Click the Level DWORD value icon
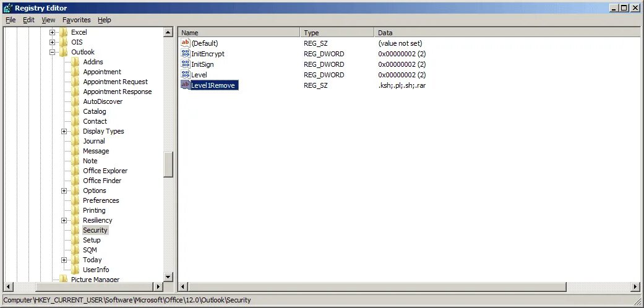Image resolution: width=644 pixels, height=308 pixels. pos(186,75)
